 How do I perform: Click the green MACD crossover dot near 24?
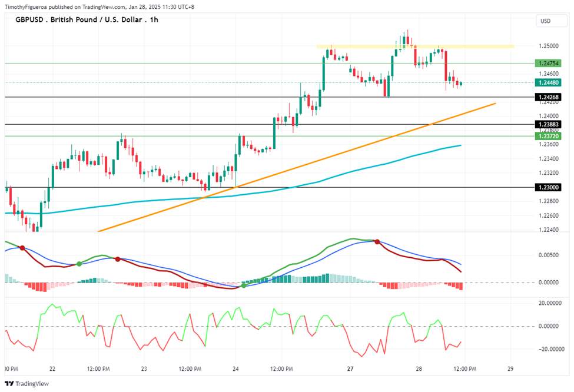coord(244,285)
